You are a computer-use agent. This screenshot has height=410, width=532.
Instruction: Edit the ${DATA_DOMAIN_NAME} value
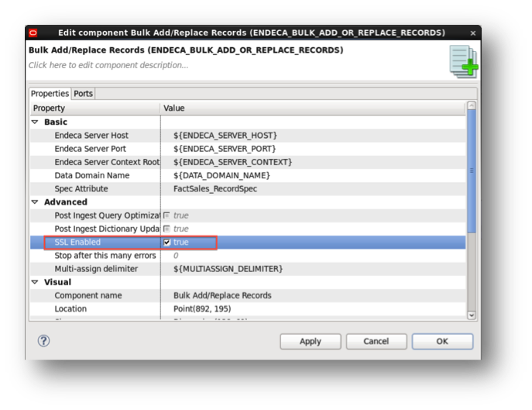click(x=222, y=176)
